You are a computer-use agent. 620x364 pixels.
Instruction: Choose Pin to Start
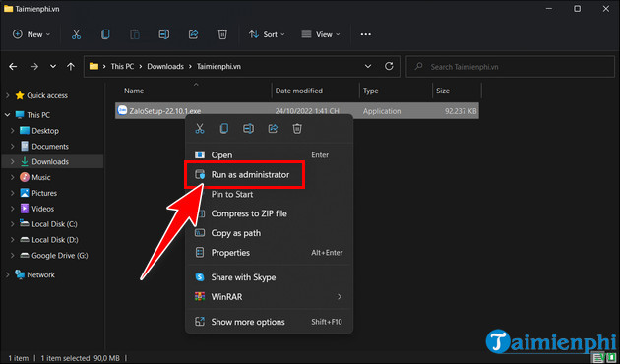(269, 194)
